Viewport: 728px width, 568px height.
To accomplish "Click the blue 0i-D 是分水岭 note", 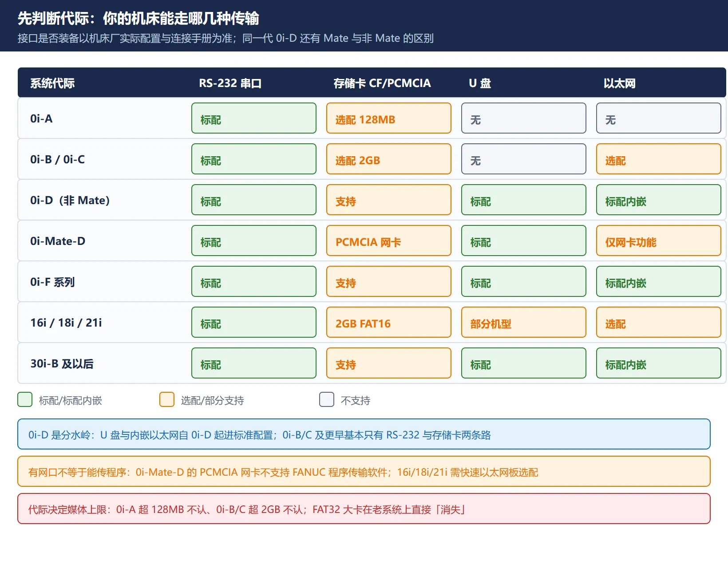I will pos(364,434).
